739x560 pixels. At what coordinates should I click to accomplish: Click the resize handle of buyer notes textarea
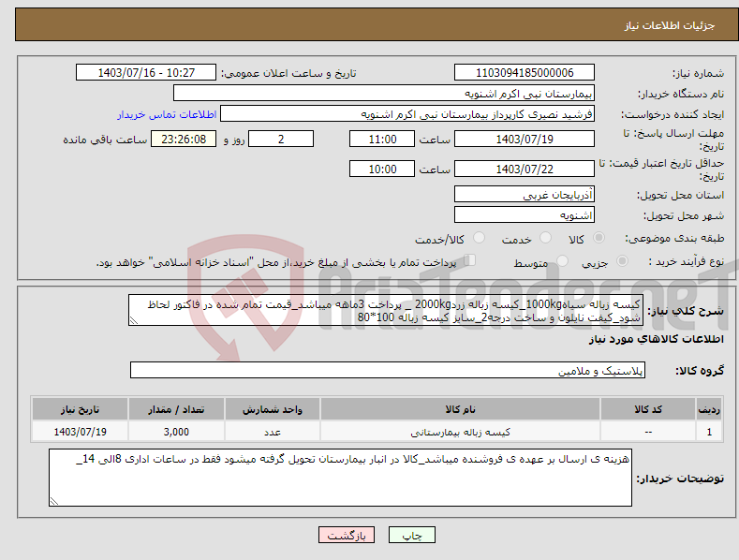coord(54,501)
